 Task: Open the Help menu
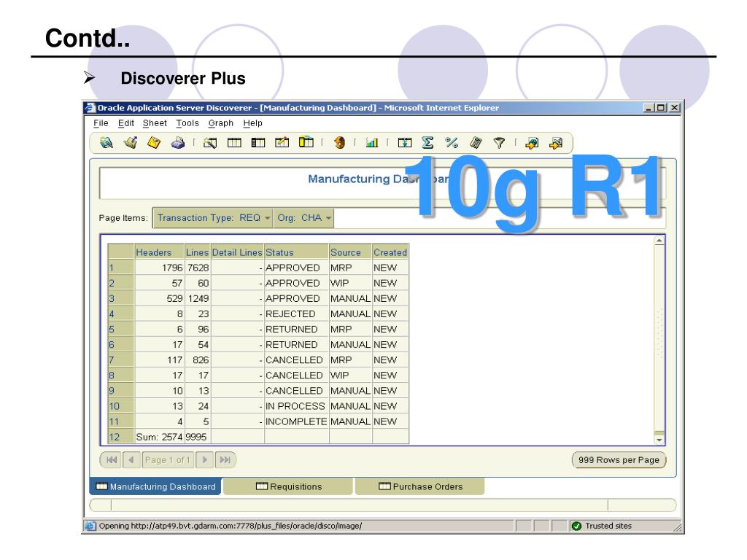(252, 122)
